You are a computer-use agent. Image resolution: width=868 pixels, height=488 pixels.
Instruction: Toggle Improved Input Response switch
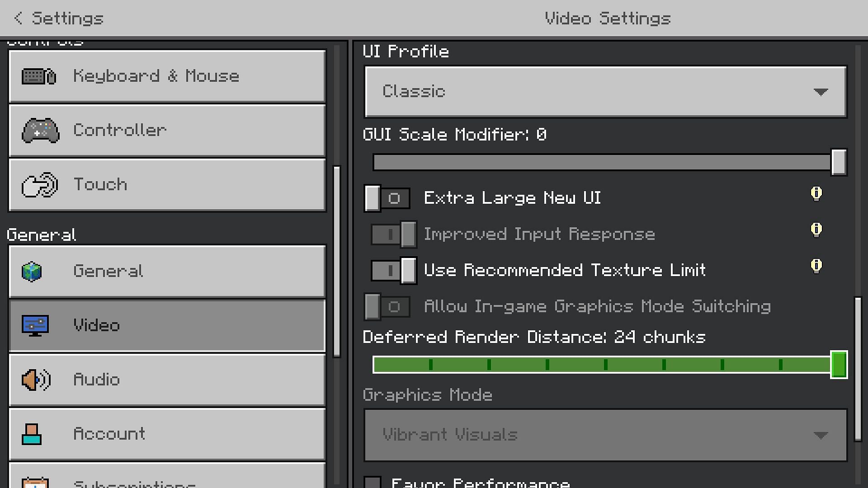pyautogui.click(x=394, y=235)
